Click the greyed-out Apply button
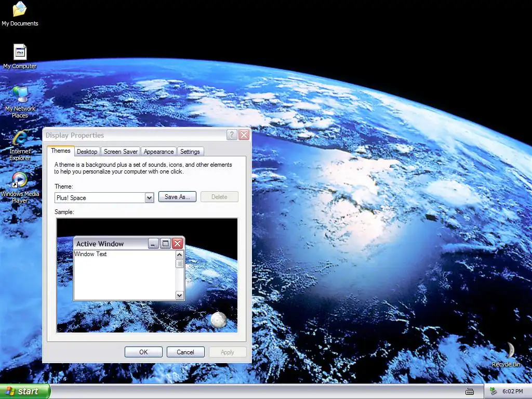Image resolution: width=532 pixels, height=399 pixels. (x=228, y=352)
